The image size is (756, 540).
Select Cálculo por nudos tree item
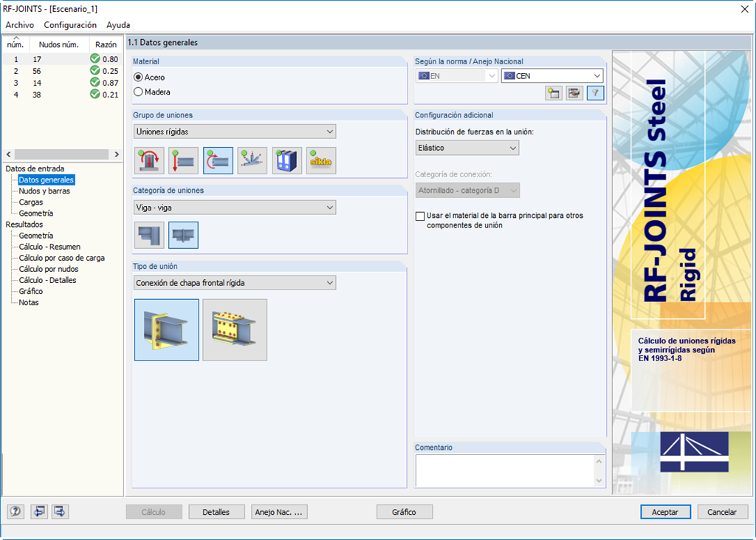point(49,269)
